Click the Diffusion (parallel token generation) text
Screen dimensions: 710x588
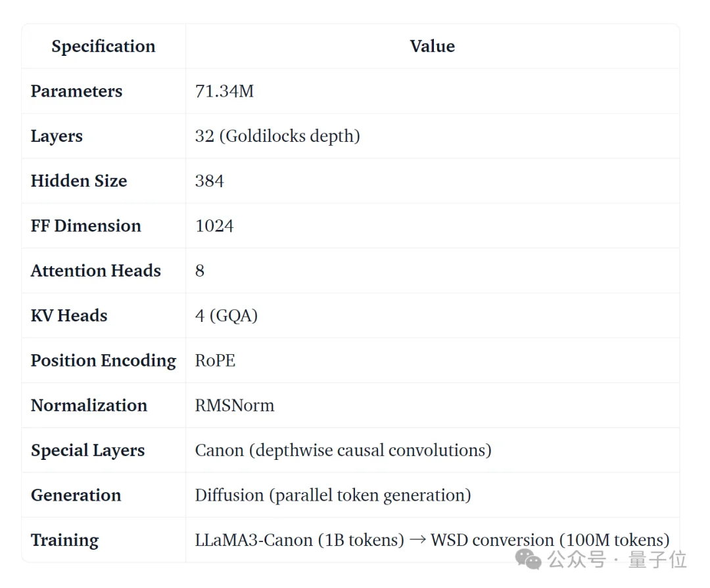(333, 495)
